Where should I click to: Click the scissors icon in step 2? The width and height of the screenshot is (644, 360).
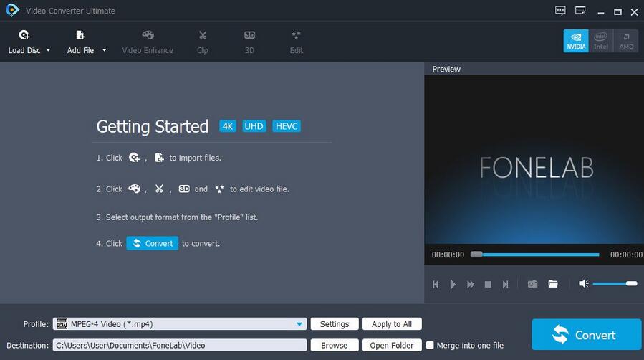click(x=159, y=189)
